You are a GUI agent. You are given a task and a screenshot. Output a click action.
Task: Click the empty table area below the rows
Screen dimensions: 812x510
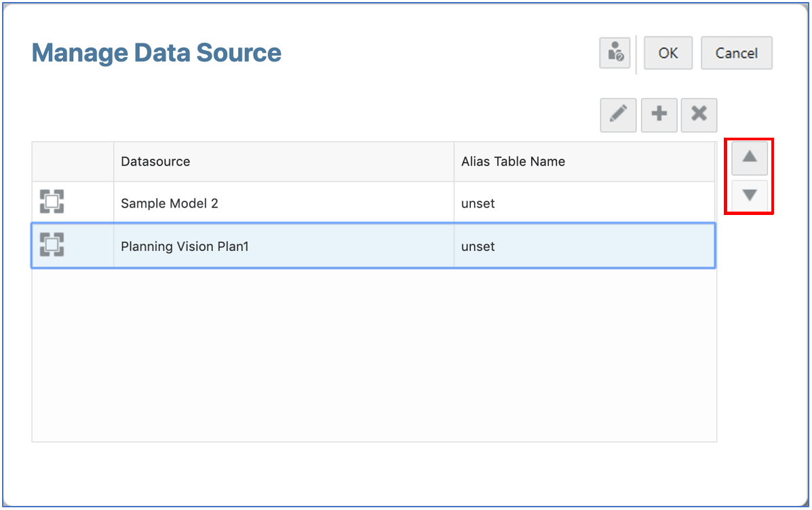(373, 353)
